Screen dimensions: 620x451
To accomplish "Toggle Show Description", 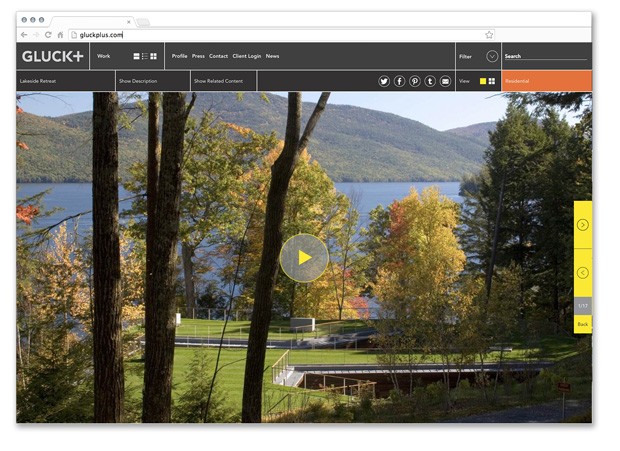I will 138,81.
